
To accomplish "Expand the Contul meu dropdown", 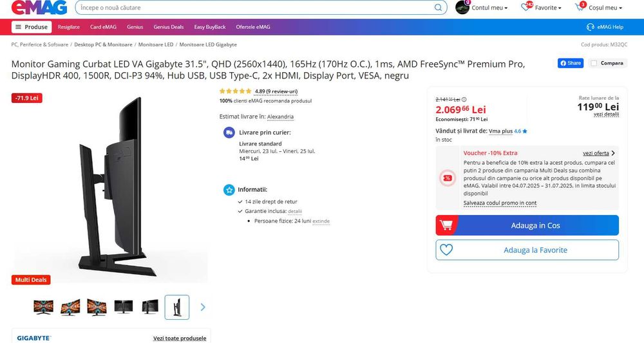I will 489,7.
